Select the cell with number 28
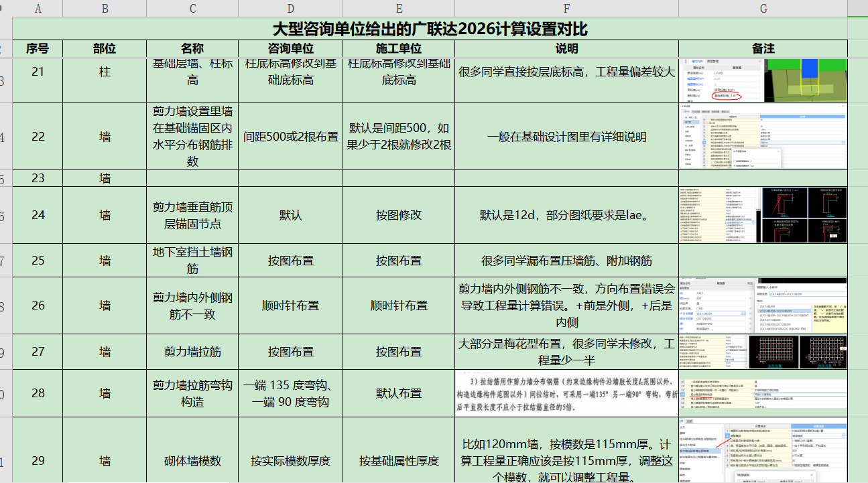This screenshot has height=483, width=868. pyautogui.click(x=38, y=393)
